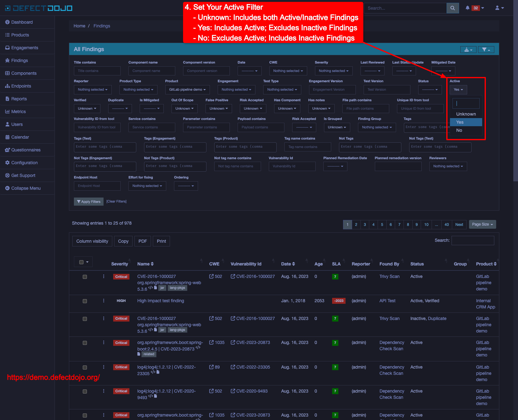Click the Get Support lifebuoy icon
518x420 pixels.
(7, 175)
